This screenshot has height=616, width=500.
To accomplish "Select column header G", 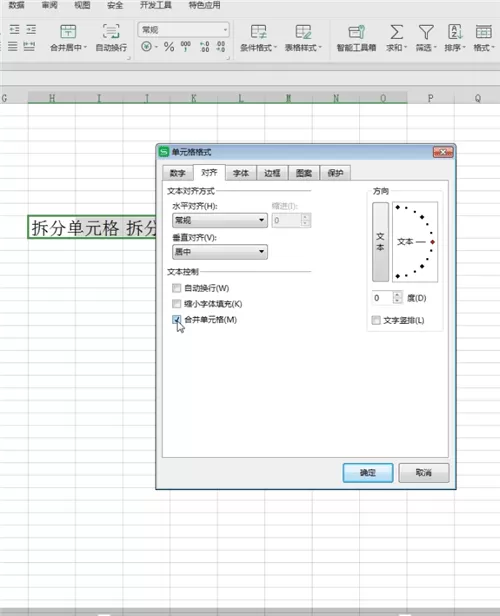I will coord(14,98).
